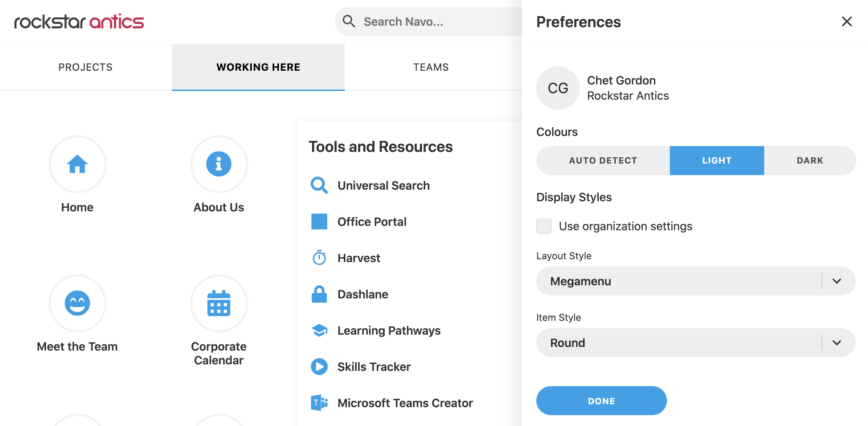Open Meet the Team smiley icon
Image resolution: width=868 pixels, height=426 pixels.
point(77,303)
